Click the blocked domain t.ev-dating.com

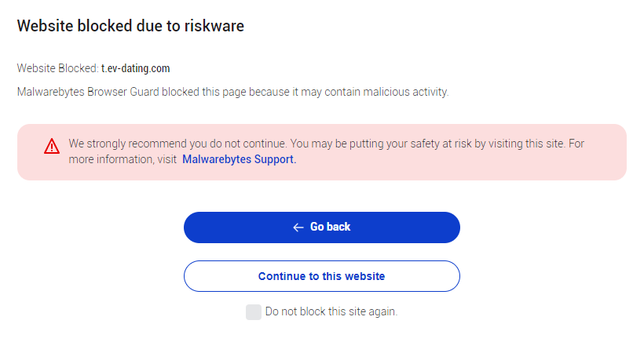(136, 68)
